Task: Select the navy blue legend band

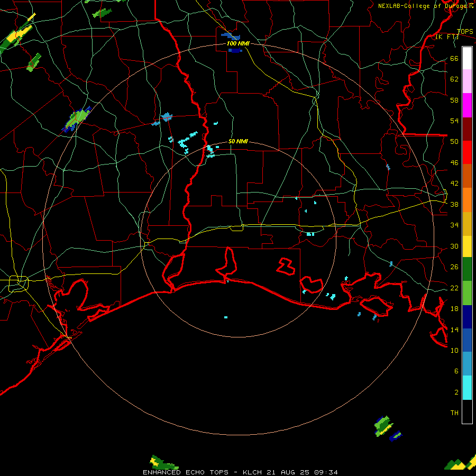Action: 467,317
